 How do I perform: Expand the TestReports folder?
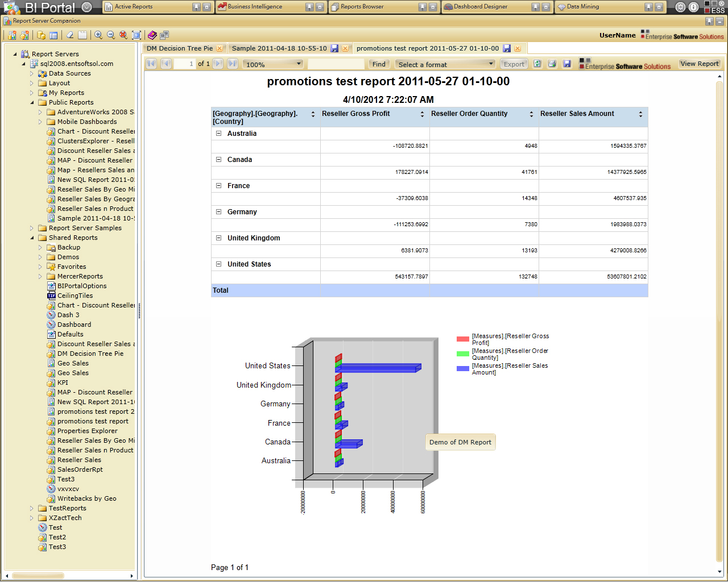(32, 508)
